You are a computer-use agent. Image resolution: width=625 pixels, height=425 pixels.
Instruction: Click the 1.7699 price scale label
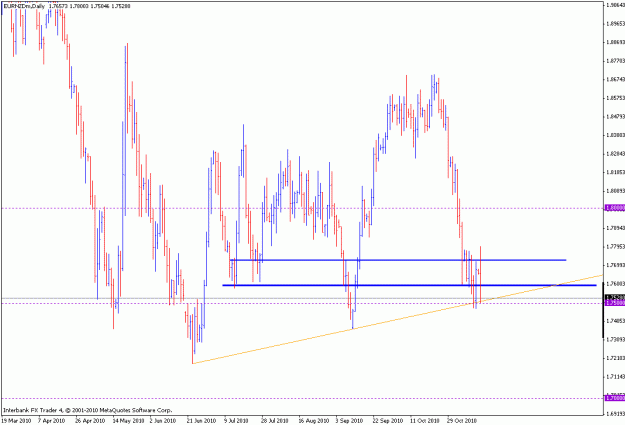[615, 265]
